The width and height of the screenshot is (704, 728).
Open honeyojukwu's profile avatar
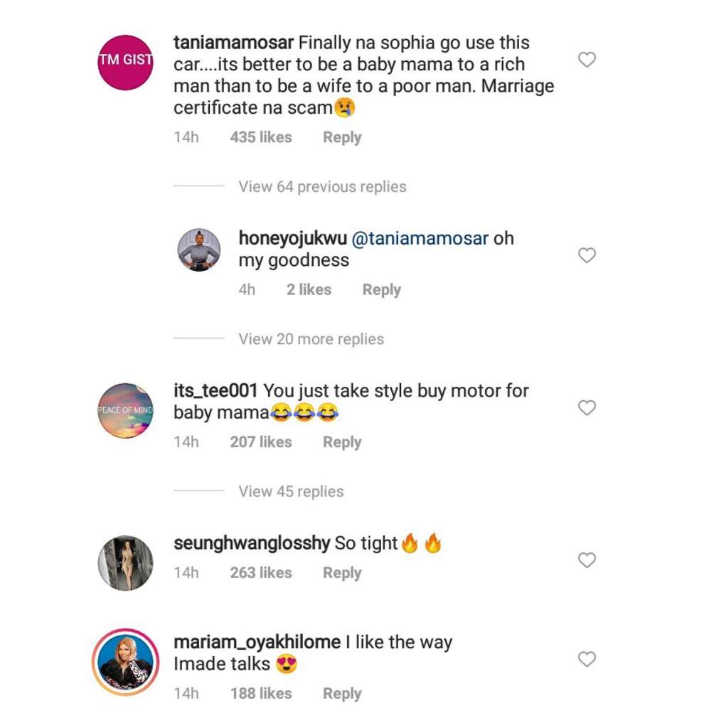pos(198,250)
